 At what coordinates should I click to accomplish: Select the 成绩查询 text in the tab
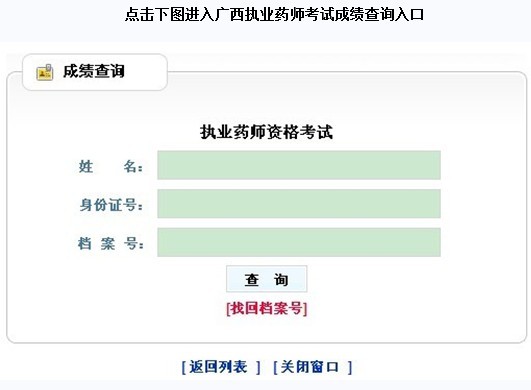pyautogui.click(x=94, y=71)
